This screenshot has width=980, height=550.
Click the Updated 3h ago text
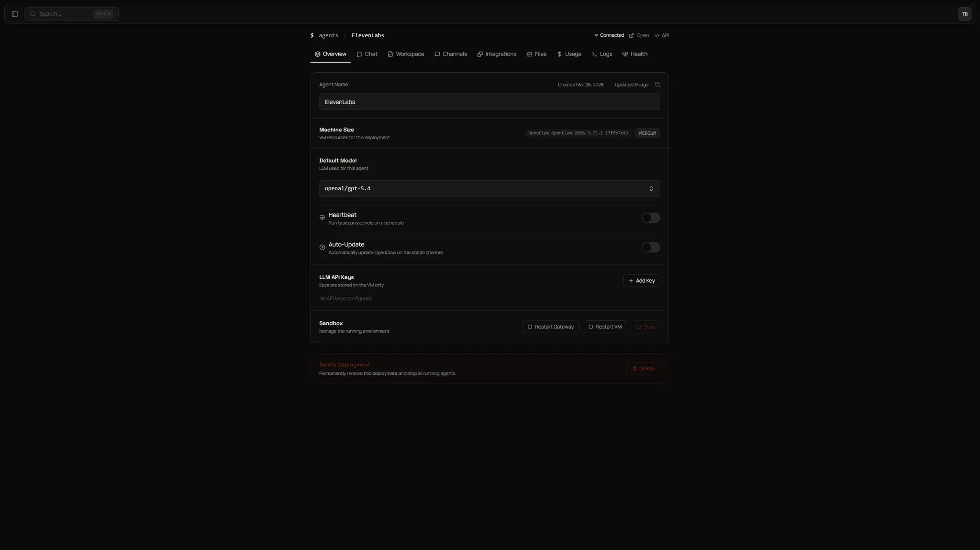point(631,85)
